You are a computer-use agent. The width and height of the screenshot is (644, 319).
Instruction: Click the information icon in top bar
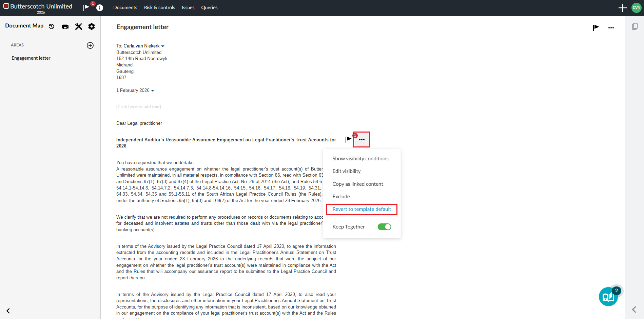click(x=100, y=8)
